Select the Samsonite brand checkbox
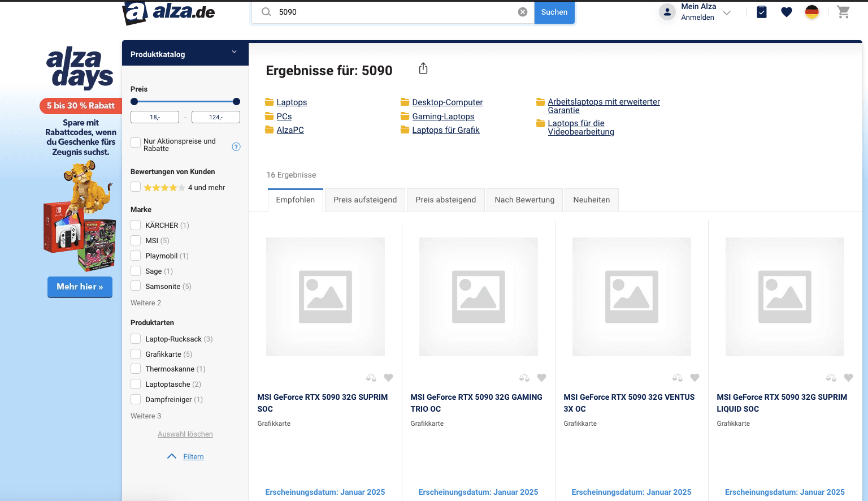The width and height of the screenshot is (868, 501). tap(136, 286)
